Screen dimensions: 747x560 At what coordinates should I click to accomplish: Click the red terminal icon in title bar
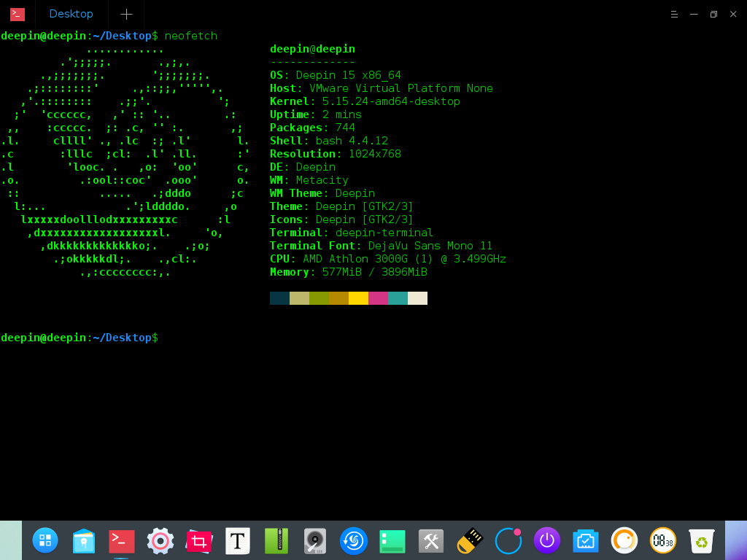tap(18, 15)
